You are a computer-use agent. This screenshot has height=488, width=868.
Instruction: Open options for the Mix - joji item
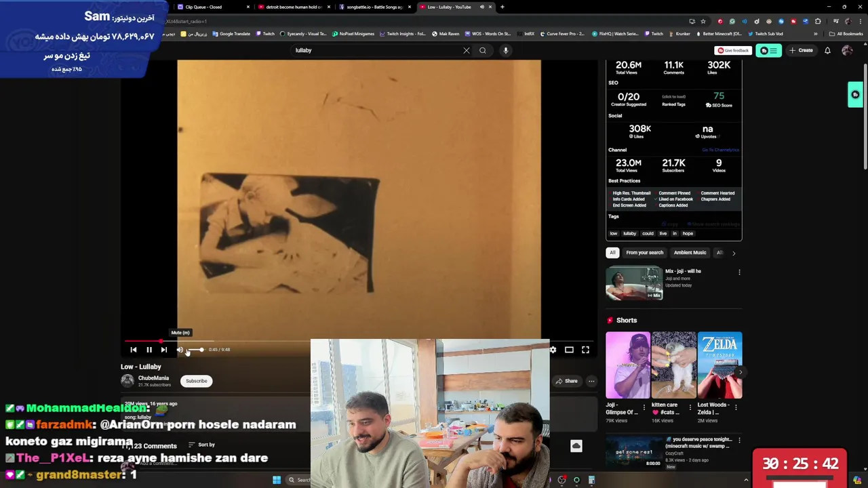pyautogui.click(x=739, y=272)
